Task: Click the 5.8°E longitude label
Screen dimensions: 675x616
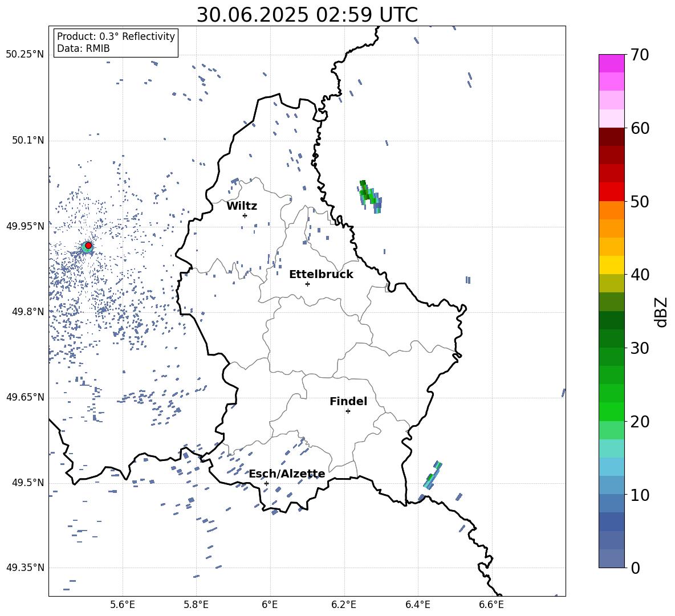Action: point(196,605)
